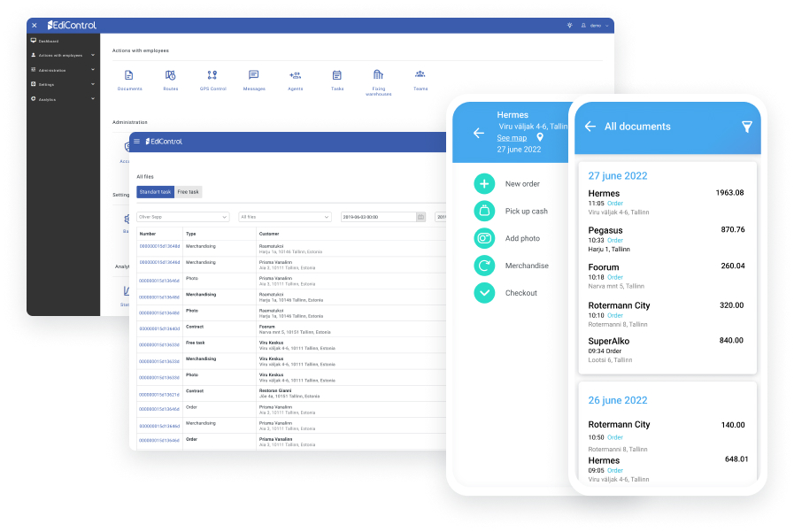Click the calendar icon beside the date field
The width and height of the screenshot is (794, 532).
(420, 217)
